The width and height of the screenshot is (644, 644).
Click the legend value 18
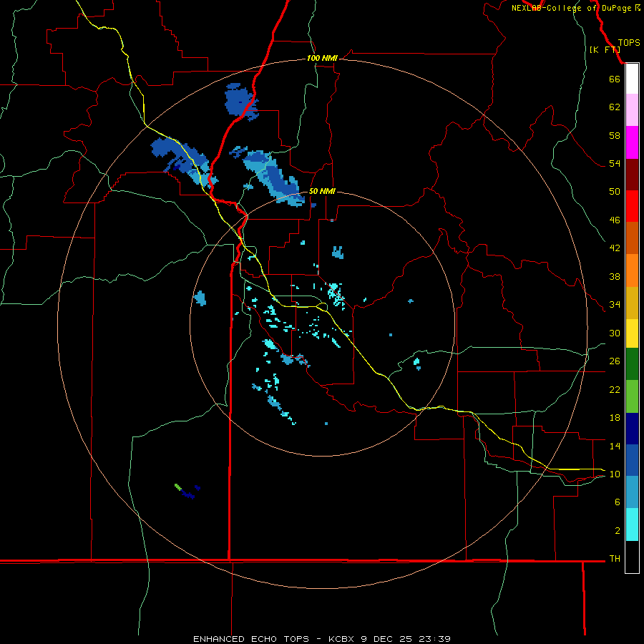tap(615, 418)
